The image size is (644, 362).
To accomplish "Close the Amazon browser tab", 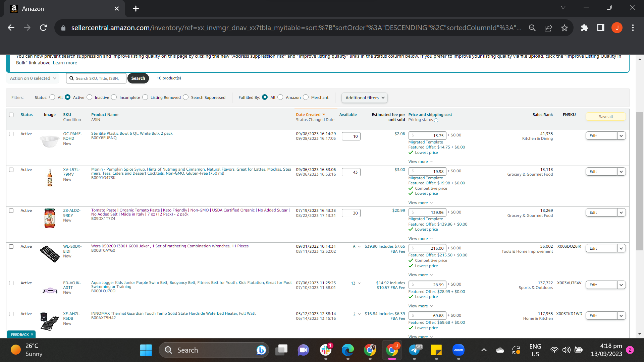I will (117, 9).
